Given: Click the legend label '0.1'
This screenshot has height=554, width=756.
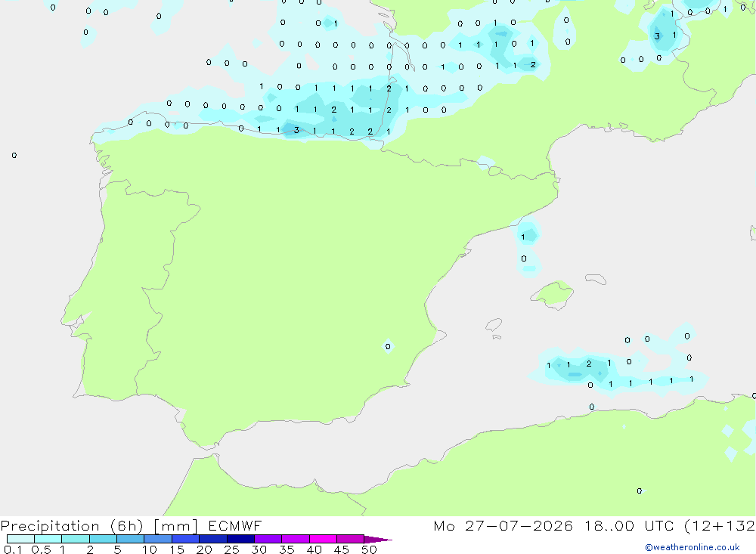Looking at the screenshot, I should [13, 549].
